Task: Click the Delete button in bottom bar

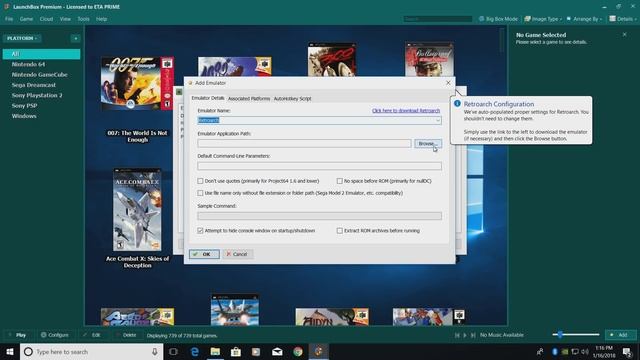Action: click(x=126, y=335)
